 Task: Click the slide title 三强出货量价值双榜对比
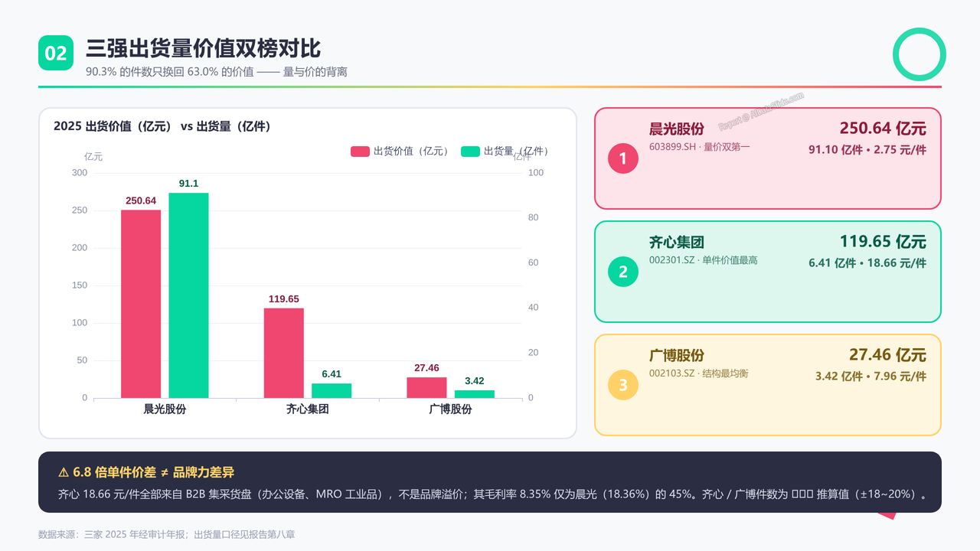[x=203, y=48]
